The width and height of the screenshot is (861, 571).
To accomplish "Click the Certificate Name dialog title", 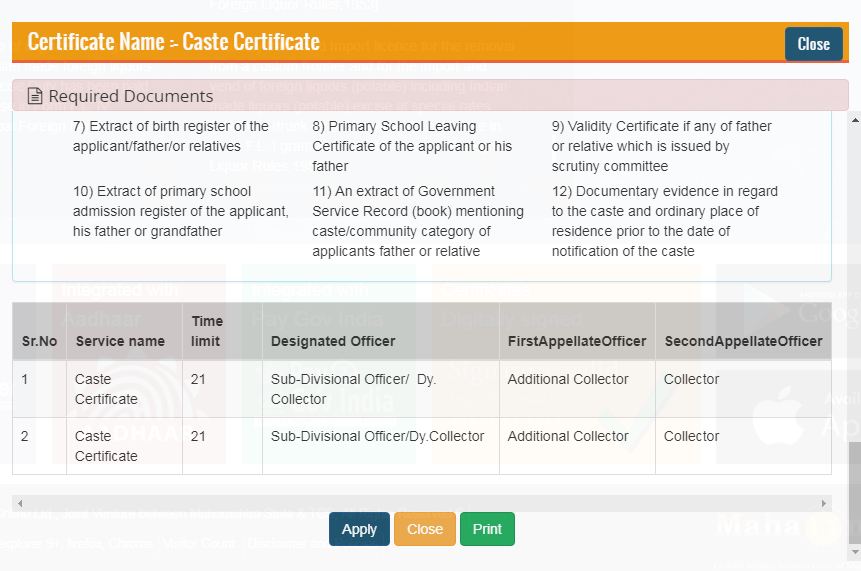I will [174, 42].
